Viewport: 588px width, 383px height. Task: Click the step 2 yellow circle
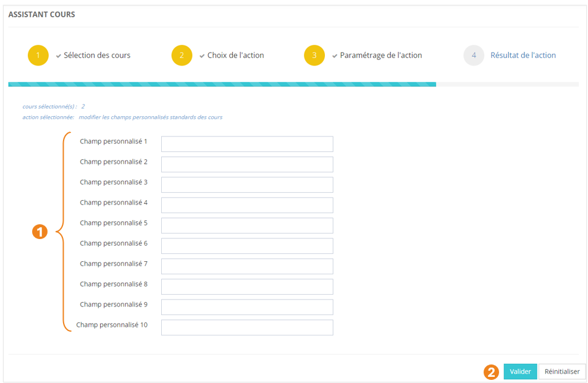point(182,56)
